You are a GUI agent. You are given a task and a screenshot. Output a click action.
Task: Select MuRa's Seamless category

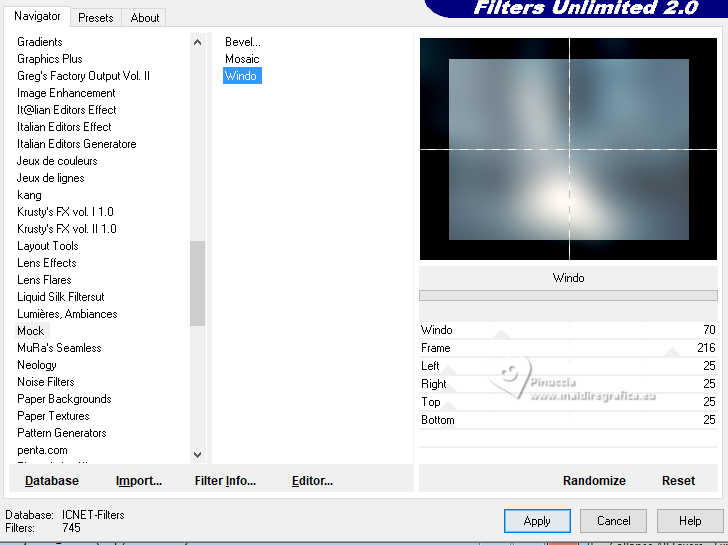tap(59, 348)
